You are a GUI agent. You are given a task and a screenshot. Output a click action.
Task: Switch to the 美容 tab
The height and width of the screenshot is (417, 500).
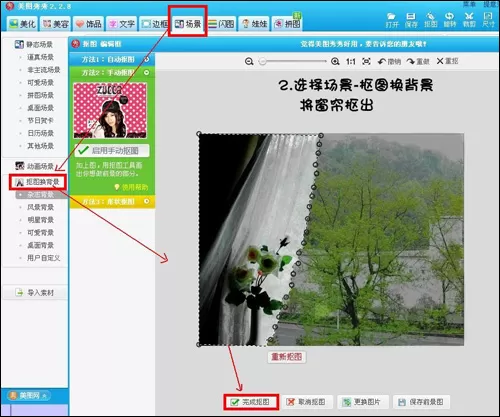point(55,24)
